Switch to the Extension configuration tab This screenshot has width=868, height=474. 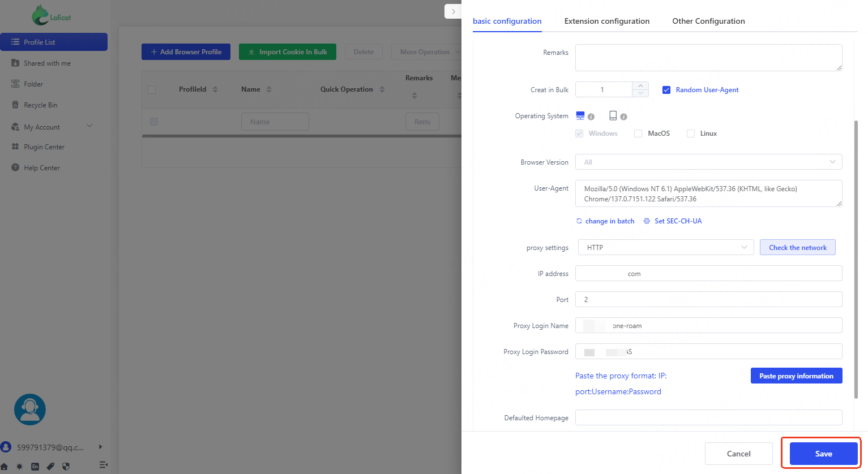pyautogui.click(x=606, y=21)
